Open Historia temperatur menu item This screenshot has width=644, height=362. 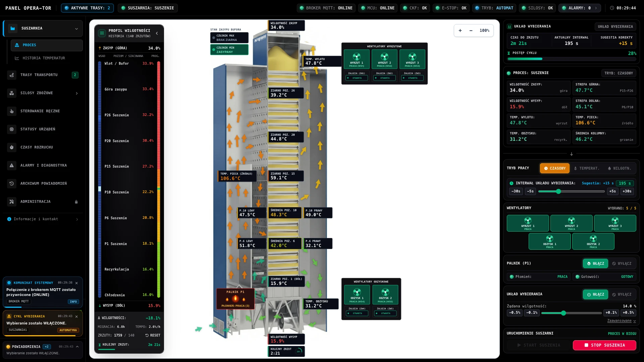click(x=47, y=58)
